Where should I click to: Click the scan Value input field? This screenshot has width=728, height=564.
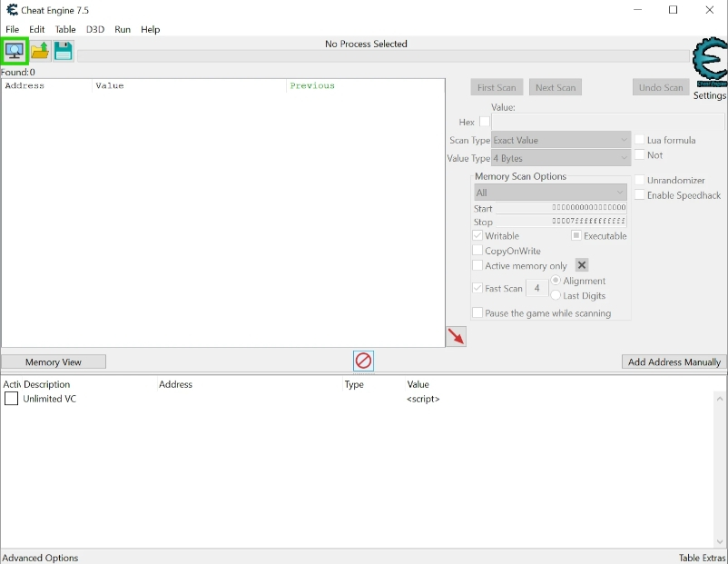(x=607, y=122)
